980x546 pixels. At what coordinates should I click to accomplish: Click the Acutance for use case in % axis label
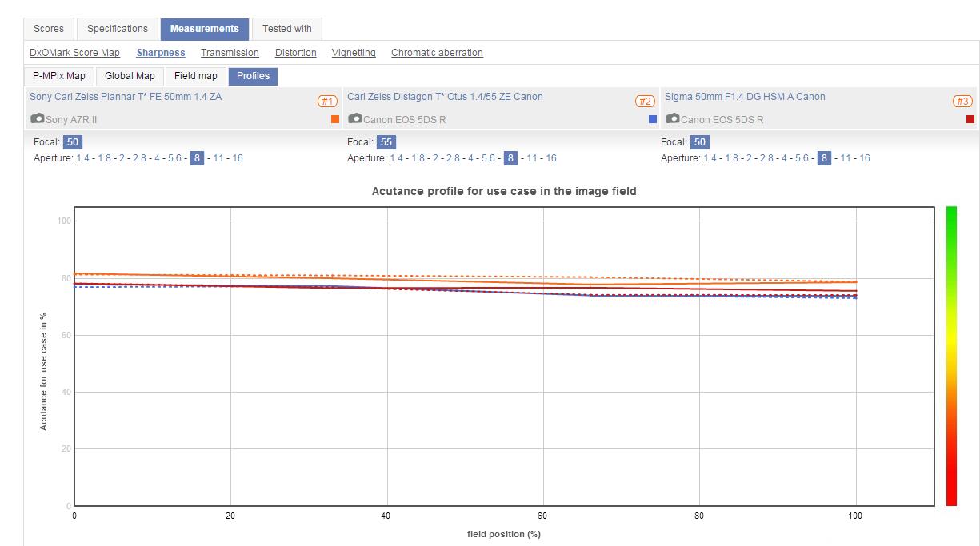(x=43, y=372)
